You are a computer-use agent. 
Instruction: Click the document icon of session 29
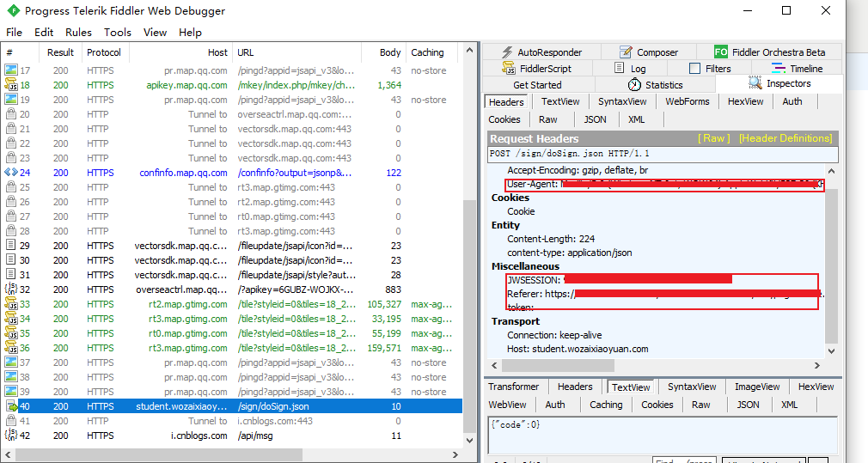click(x=11, y=246)
